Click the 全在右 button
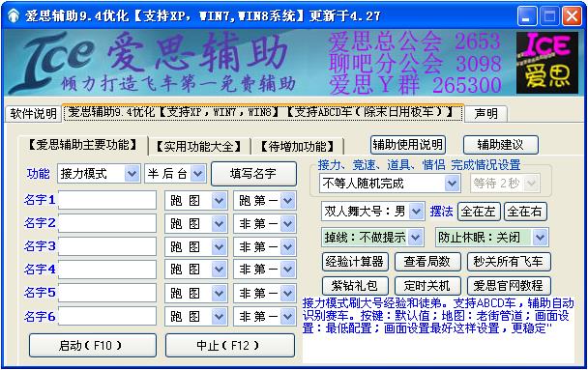 pyautogui.click(x=525, y=212)
